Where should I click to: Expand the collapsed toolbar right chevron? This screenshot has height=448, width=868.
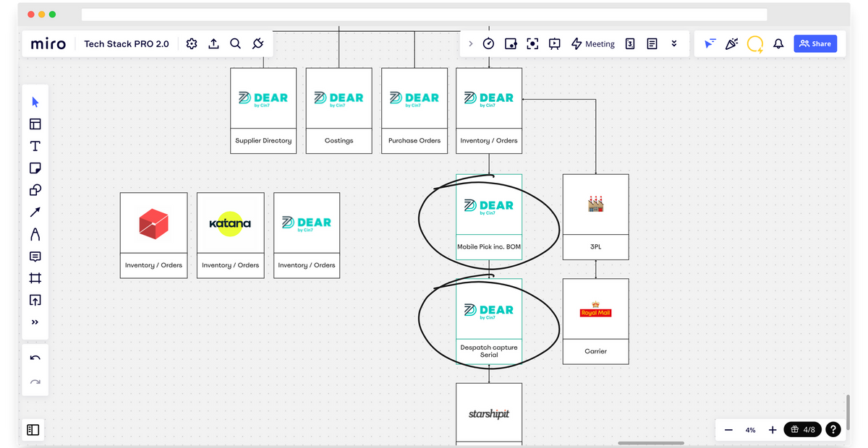[x=470, y=43]
